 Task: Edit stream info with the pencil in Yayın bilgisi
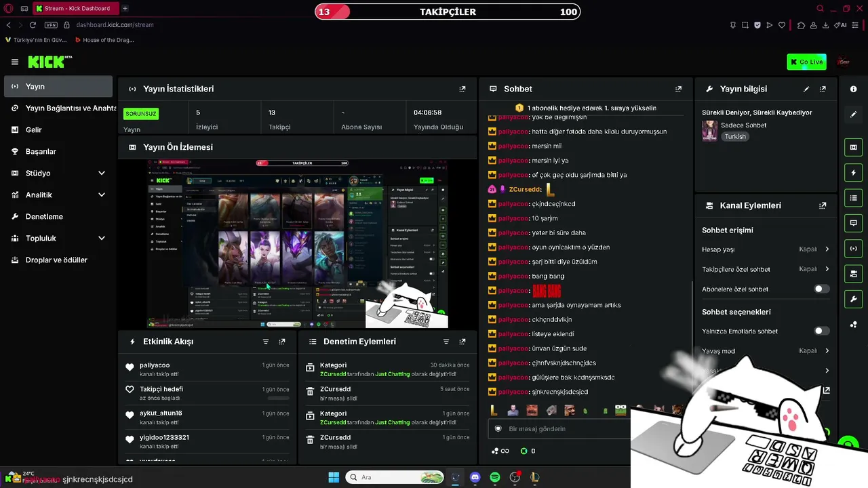click(806, 89)
